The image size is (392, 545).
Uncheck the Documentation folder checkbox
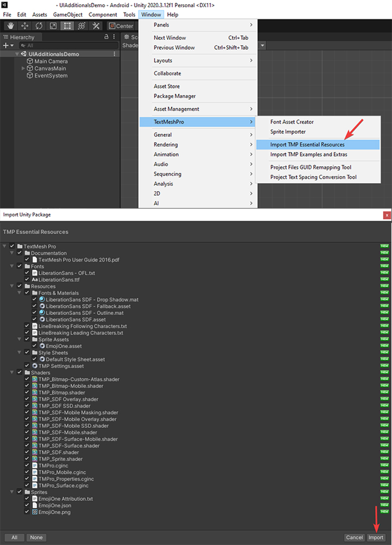(20, 253)
